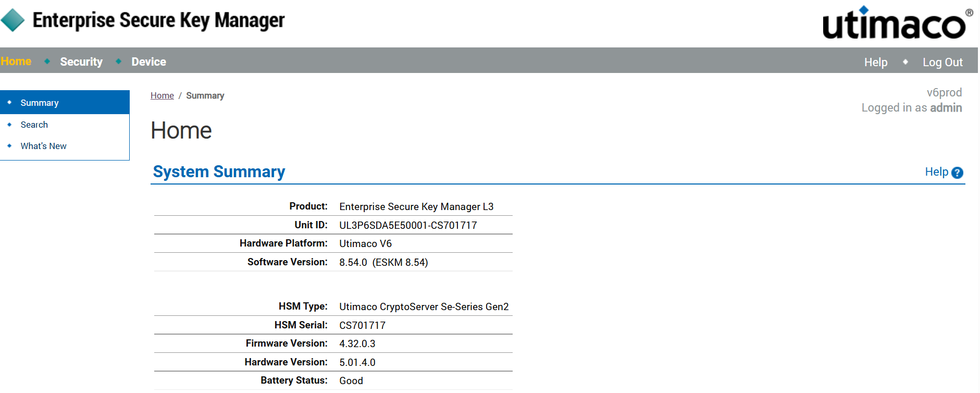This screenshot has width=980, height=393.
Task: Click HSM Type value 'Utimaco CryptoServer Se-Series Gen2'
Action: pyautogui.click(x=424, y=306)
